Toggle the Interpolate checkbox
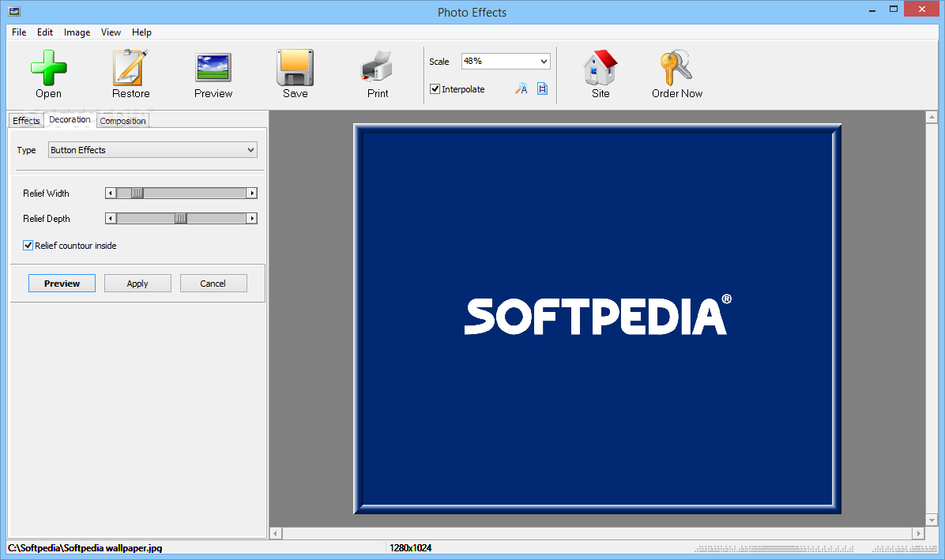The height and width of the screenshot is (560, 945). point(435,89)
